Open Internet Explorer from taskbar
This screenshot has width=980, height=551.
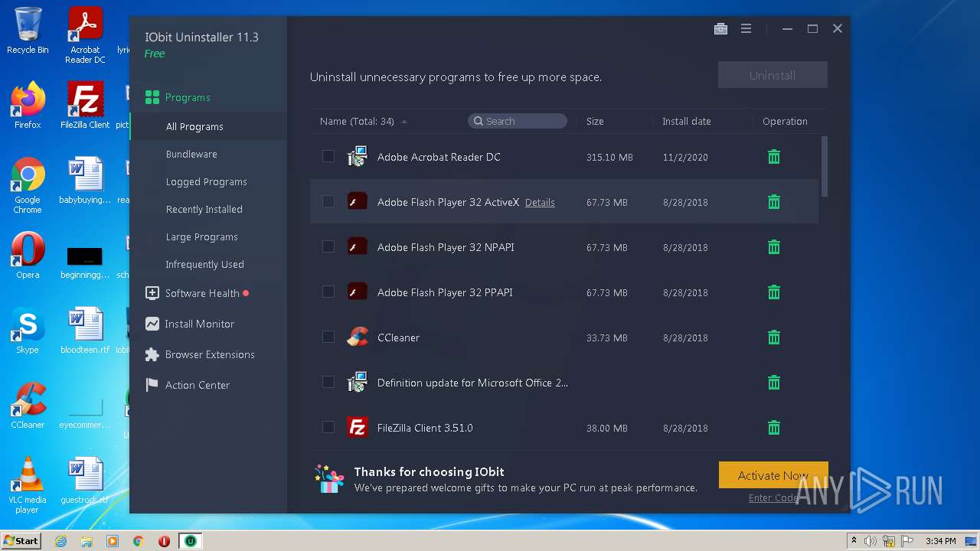tap(61, 540)
